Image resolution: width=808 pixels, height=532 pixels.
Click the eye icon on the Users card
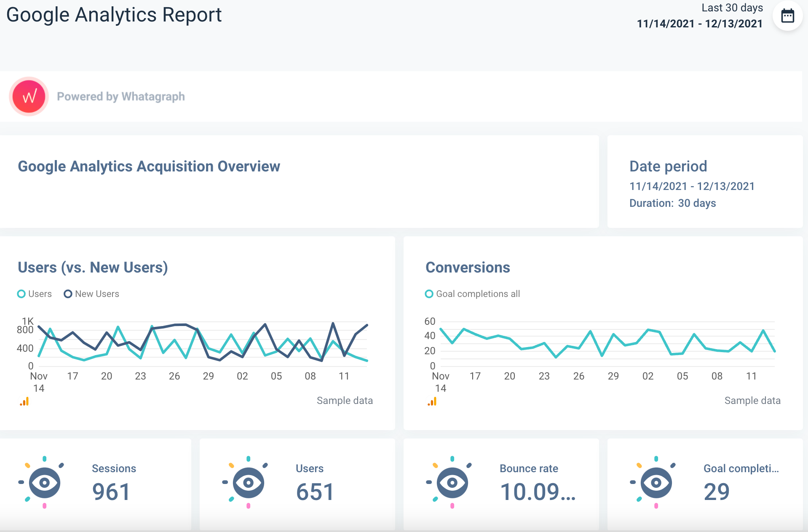pyautogui.click(x=248, y=483)
